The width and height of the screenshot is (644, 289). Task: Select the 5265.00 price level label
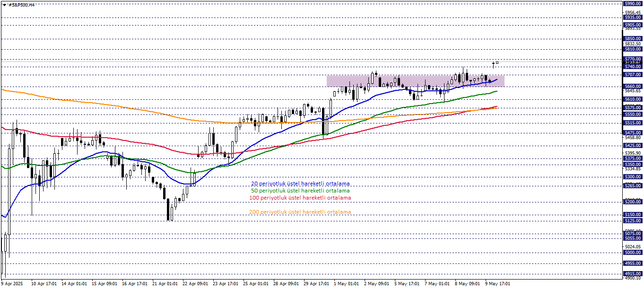pos(633,185)
